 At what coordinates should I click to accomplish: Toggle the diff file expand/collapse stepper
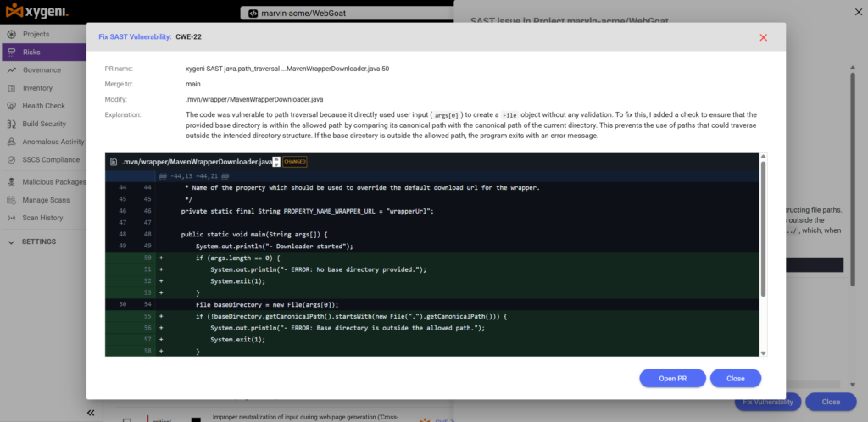[277, 162]
